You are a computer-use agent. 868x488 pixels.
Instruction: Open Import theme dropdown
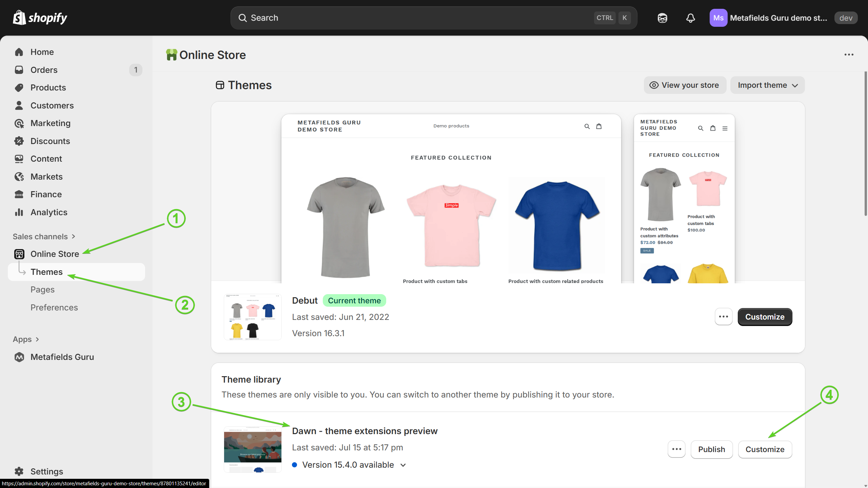[767, 85]
